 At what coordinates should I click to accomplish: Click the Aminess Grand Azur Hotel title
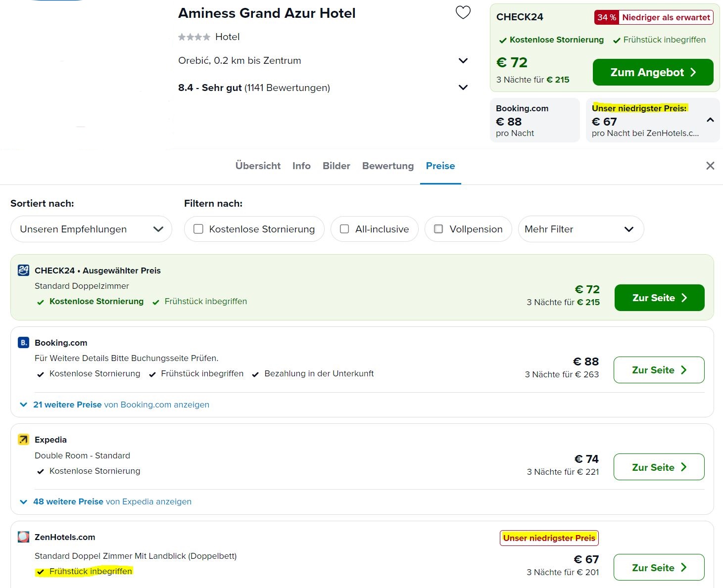point(267,13)
